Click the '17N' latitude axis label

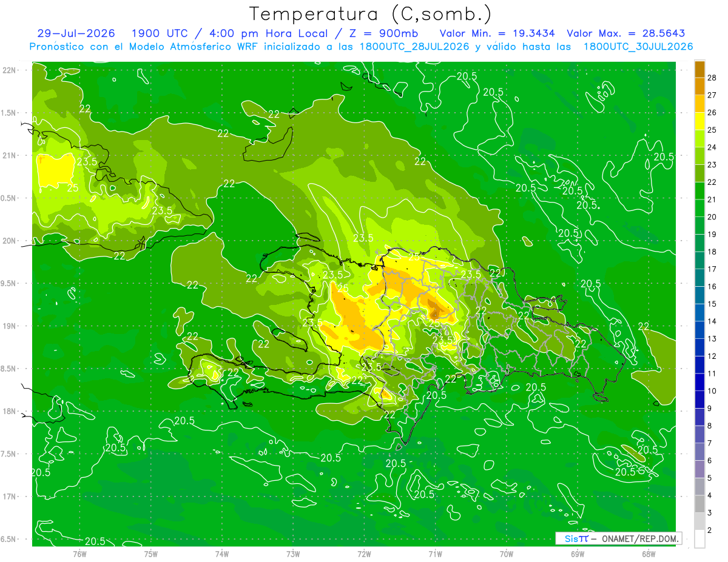point(8,497)
